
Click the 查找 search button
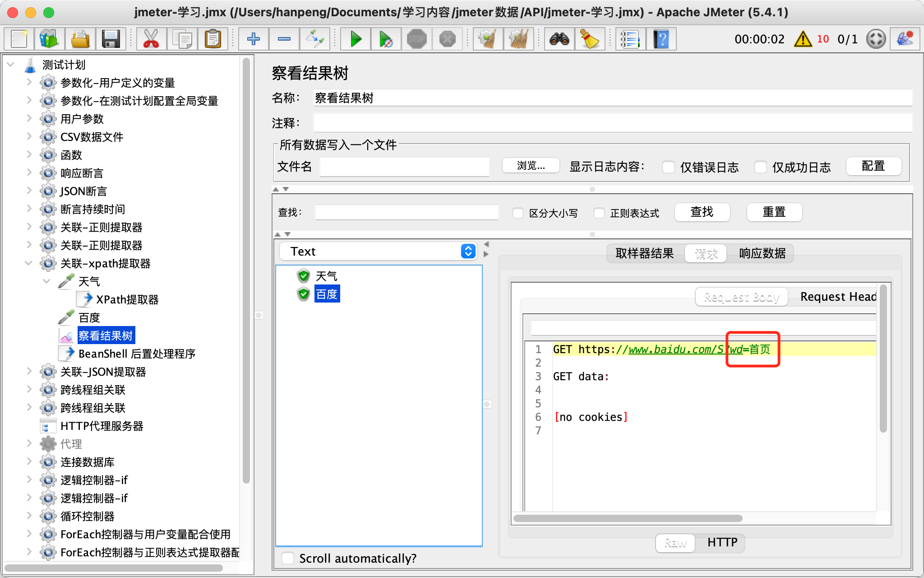pos(702,212)
